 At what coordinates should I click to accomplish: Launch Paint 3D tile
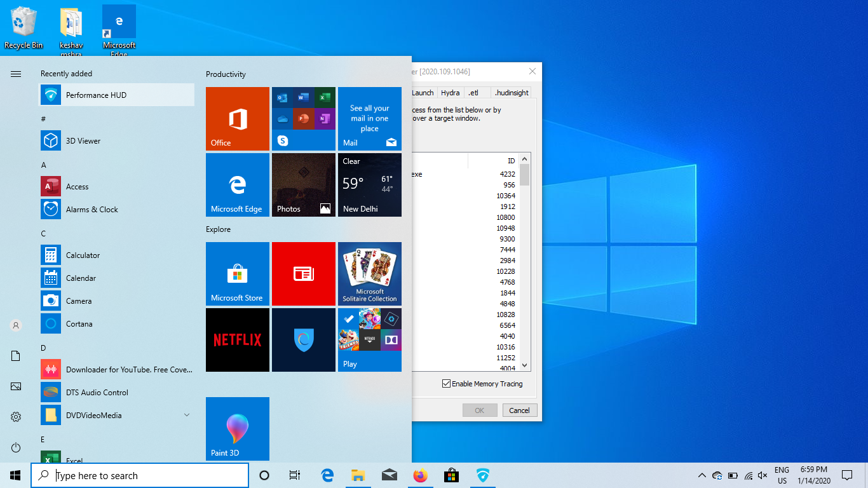tap(238, 429)
